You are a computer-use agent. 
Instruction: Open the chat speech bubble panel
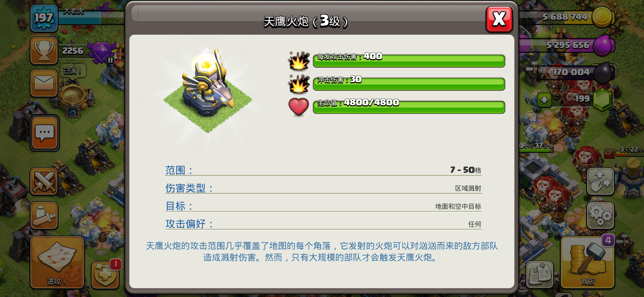tap(45, 133)
